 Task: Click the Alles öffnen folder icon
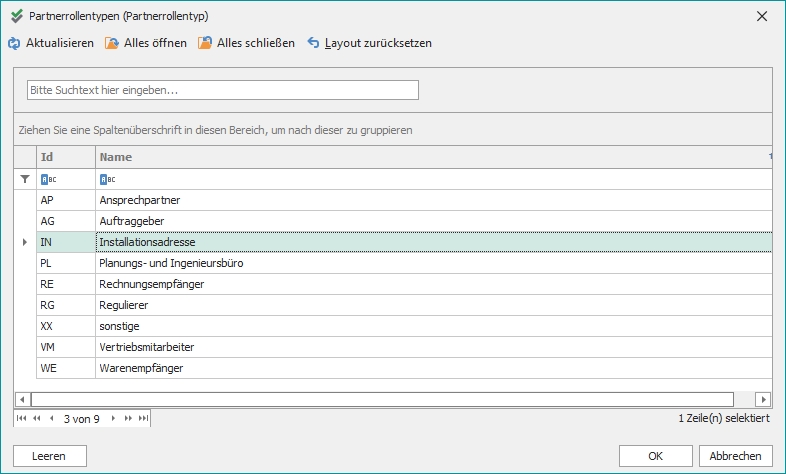(x=112, y=44)
